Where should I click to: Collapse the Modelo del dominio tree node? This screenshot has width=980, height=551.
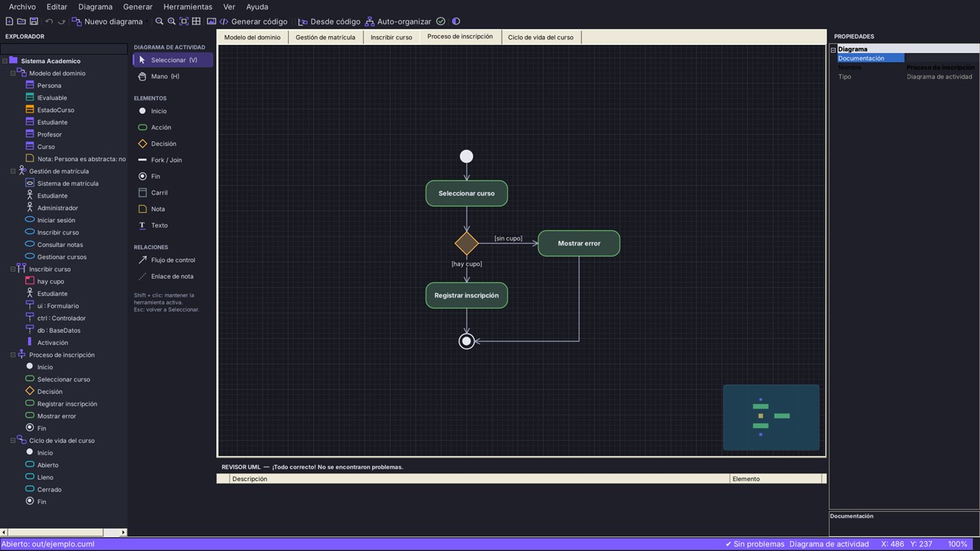(13, 74)
